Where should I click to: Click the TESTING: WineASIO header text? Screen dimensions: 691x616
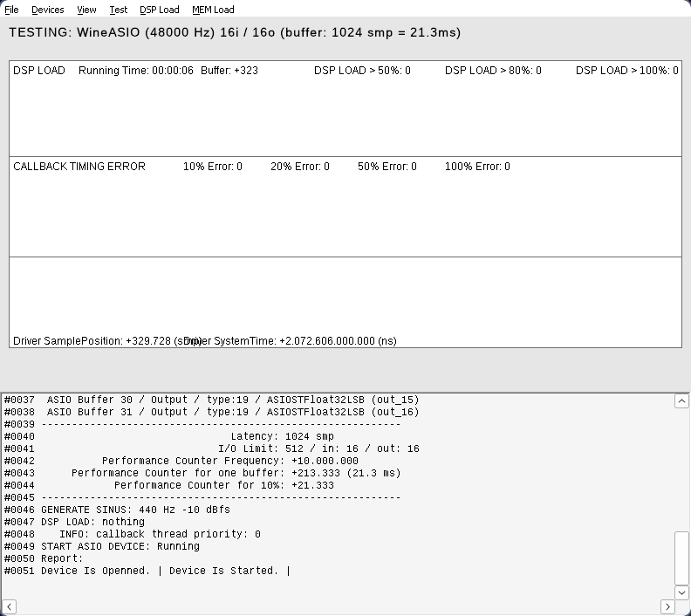tap(235, 32)
